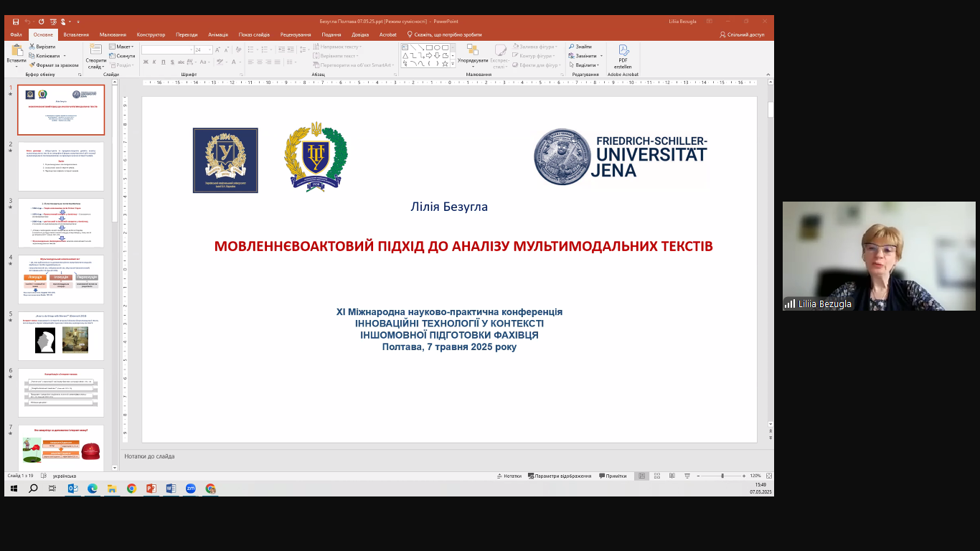Open Windows Start menu
The width and height of the screenshot is (980, 551).
click(13, 489)
